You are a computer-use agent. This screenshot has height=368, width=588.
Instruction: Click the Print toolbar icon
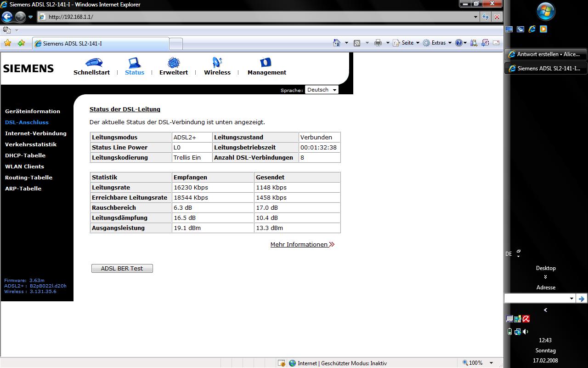(x=378, y=43)
